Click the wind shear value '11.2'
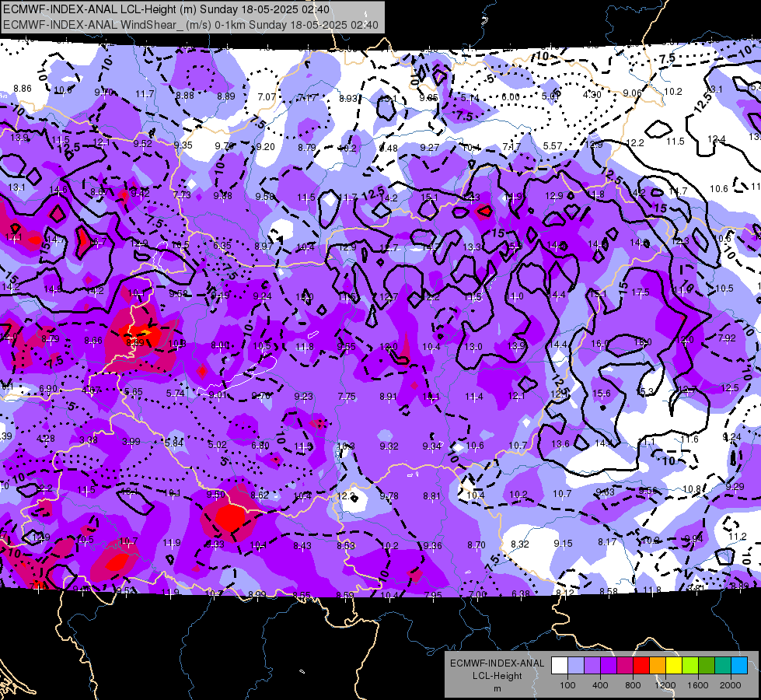761x700 pixels. pos(737,537)
